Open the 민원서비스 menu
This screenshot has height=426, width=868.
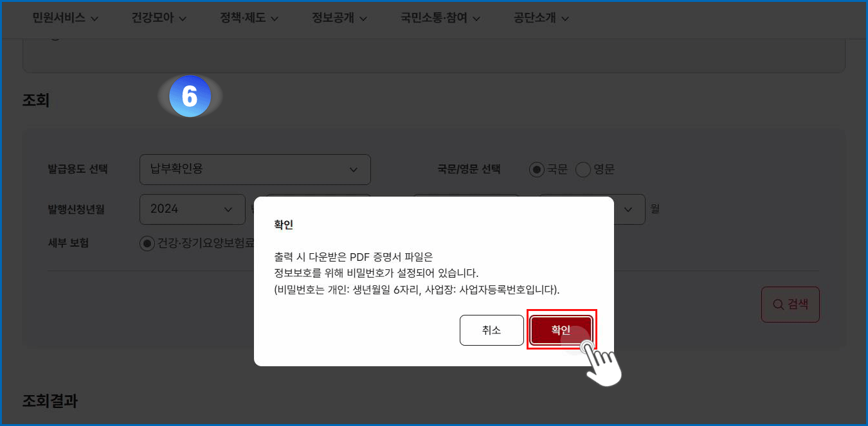(66, 18)
